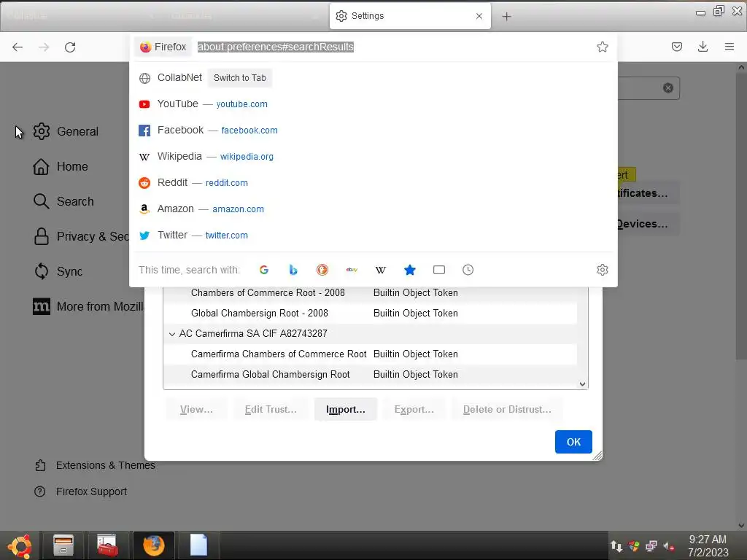747x560 pixels.
Task: Click the certificate list scroll-down arrow
Action: click(x=582, y=384)
